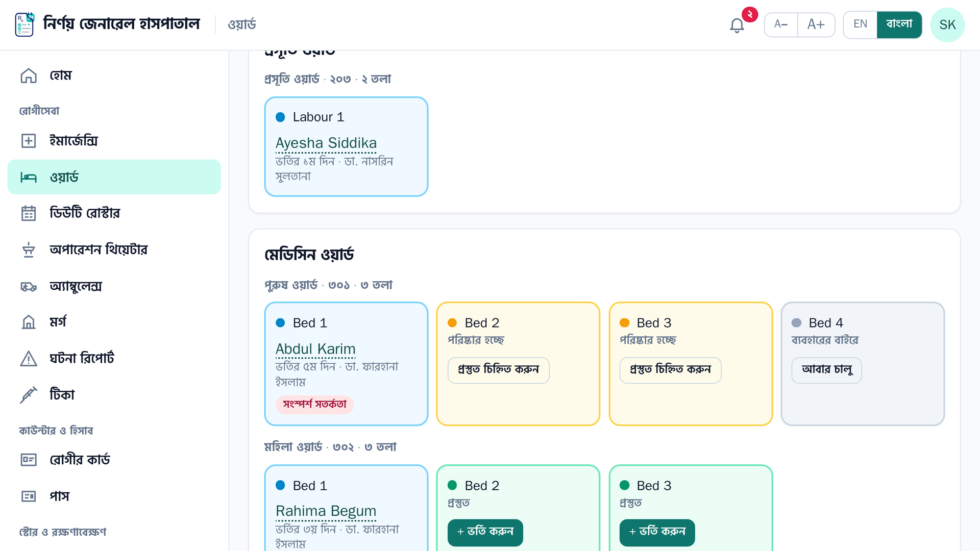Click the ambulance icon
This screenshot has height=551, width=980.
tap(29, 286)
